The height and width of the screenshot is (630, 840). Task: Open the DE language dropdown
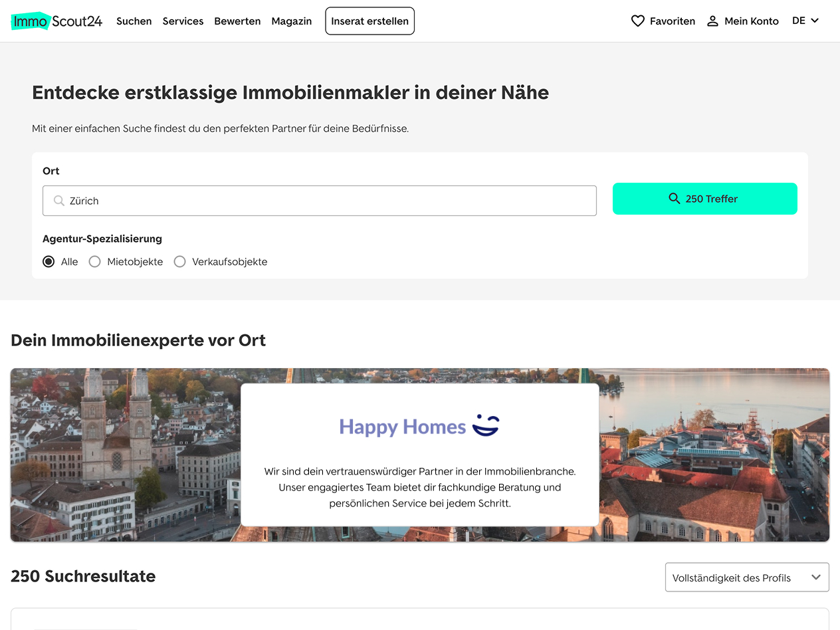[x=805, y=21]
